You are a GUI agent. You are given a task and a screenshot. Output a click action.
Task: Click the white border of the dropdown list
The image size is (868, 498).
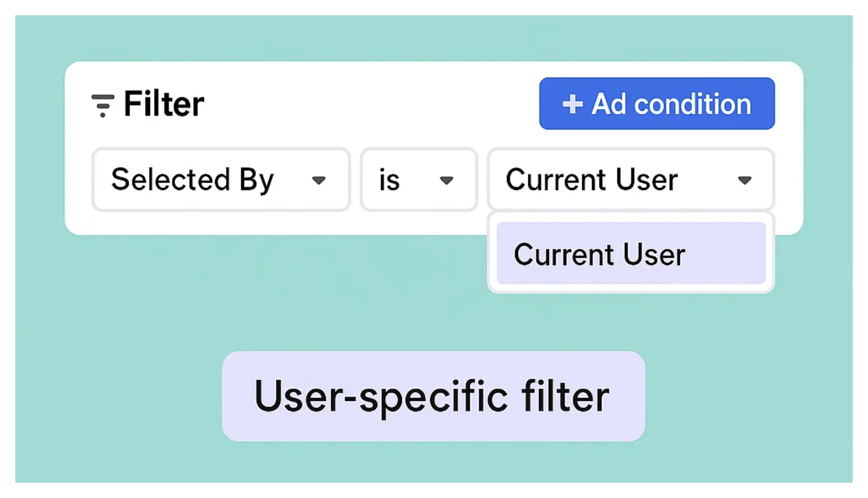[x=631, y=289]
